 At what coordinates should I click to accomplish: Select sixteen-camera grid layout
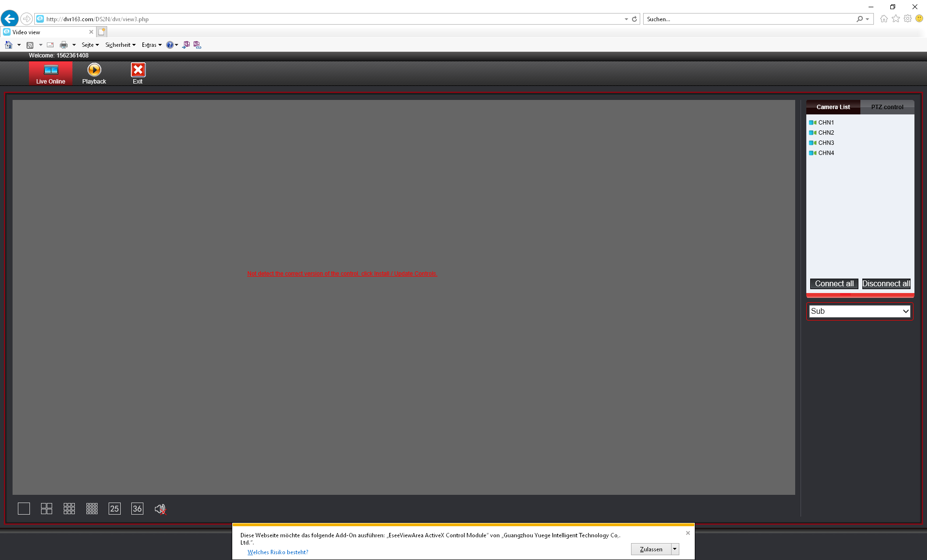92,508
